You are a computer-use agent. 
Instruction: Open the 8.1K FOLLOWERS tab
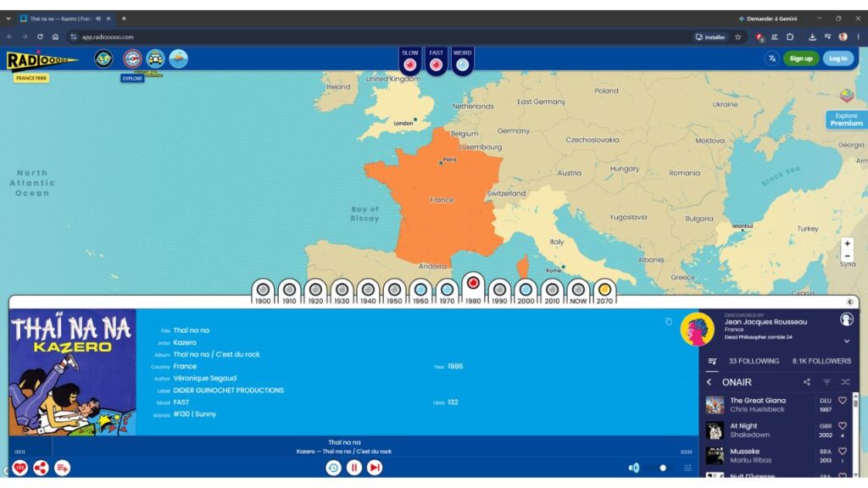point(821,361)
